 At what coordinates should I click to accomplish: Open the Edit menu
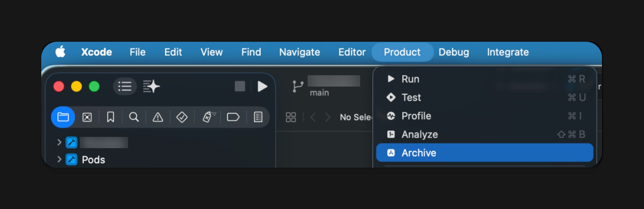pyautogui.click(x=173, y=52)
